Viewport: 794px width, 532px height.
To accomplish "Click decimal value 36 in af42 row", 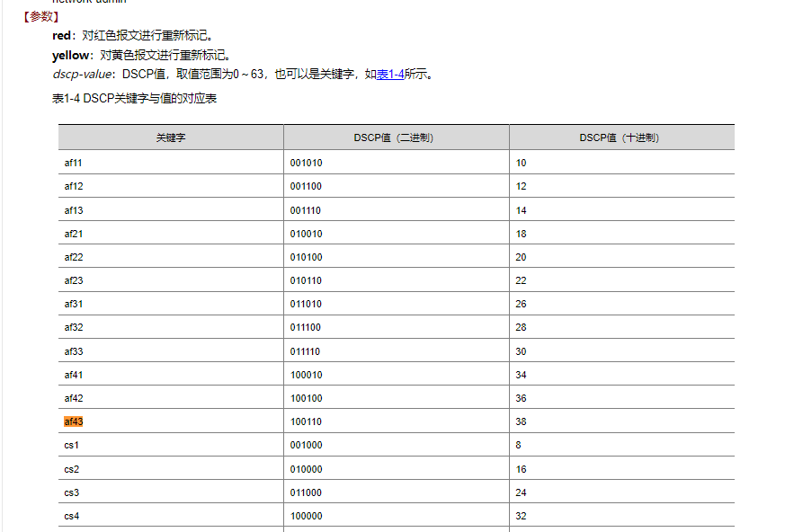I will coord(521,398).
